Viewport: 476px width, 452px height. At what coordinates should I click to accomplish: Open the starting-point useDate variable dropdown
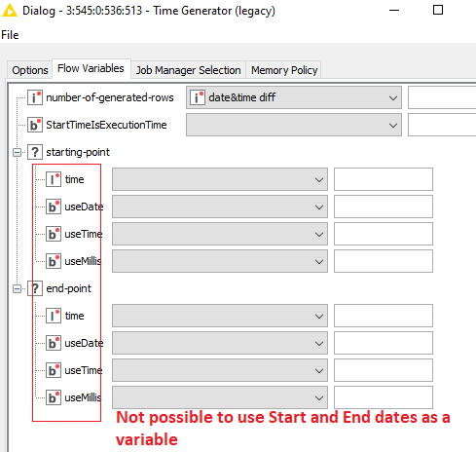(220, 207)
